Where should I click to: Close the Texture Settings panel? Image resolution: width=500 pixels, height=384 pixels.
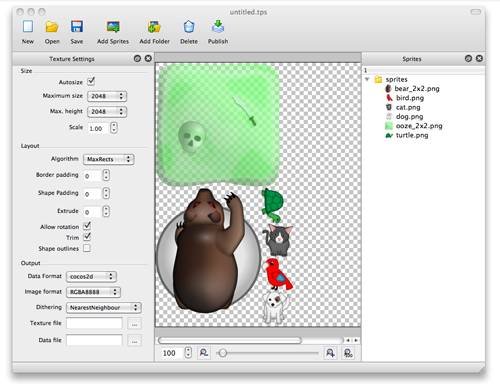click(148, 59)
